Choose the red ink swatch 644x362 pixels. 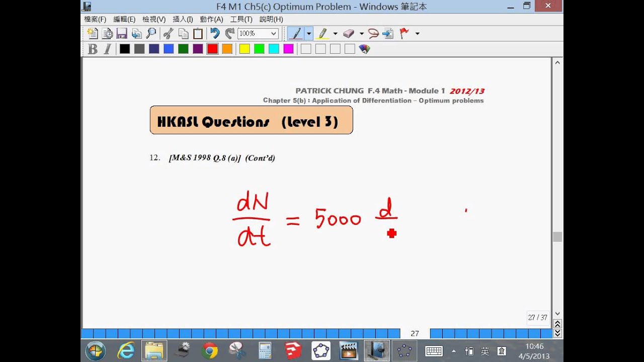pyautogui.click(x=212, y=49)
